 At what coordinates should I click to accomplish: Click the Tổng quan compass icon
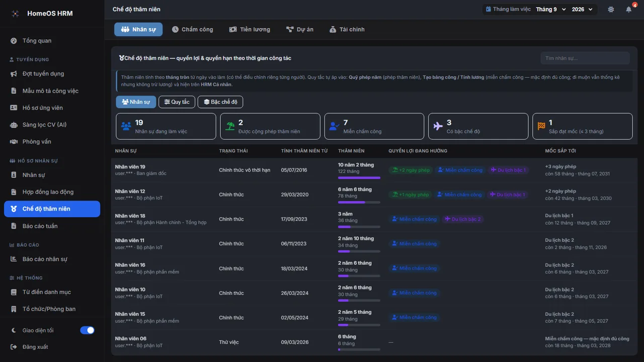(x=14, y=41)
